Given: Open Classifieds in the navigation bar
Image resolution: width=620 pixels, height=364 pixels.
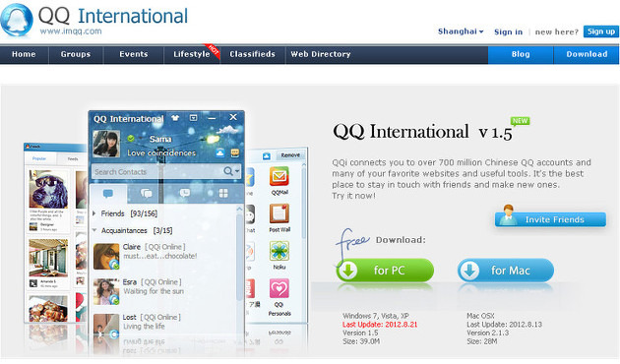Looking at the screenshot, I should (x=252, y=54).
